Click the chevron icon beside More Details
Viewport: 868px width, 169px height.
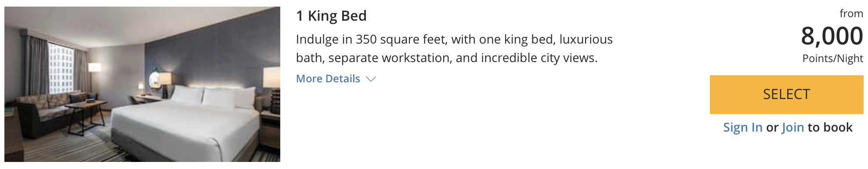pyautogui.click(x=371, y=79)
